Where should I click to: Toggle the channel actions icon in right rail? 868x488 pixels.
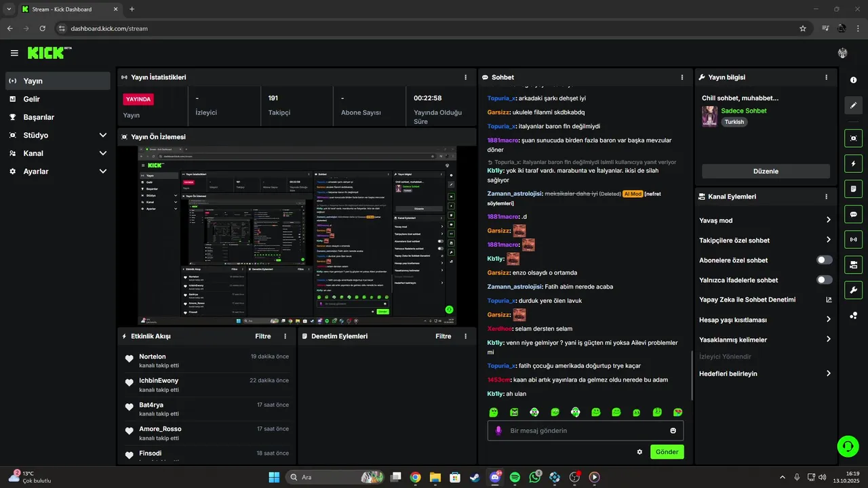[x=853, y=264]
